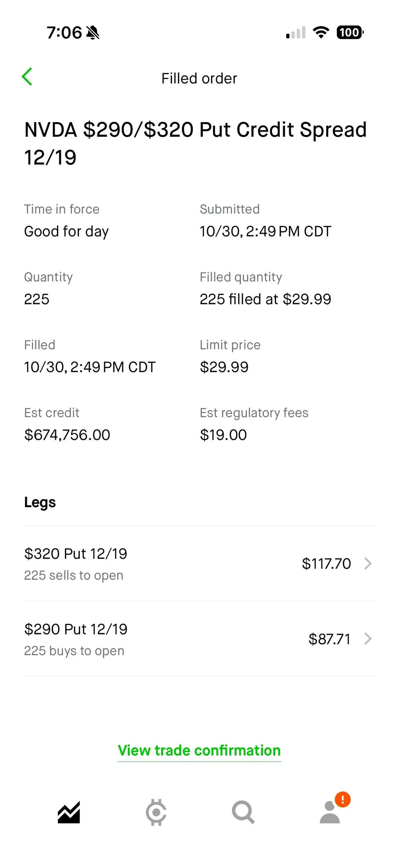Open the search magnifier tab
The height and width of the screenshot is (868, 399).
(x=243, y=812)
